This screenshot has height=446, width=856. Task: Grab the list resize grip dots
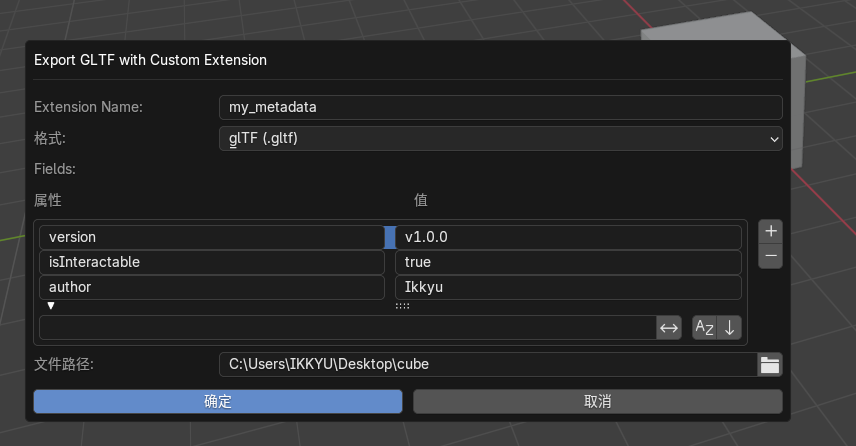[x=402, y=306]
